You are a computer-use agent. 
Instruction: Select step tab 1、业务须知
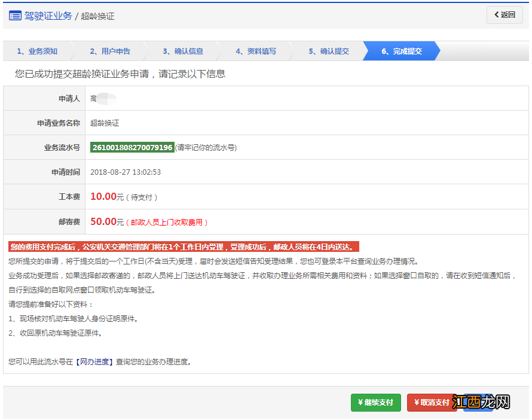tap(36, 51)
